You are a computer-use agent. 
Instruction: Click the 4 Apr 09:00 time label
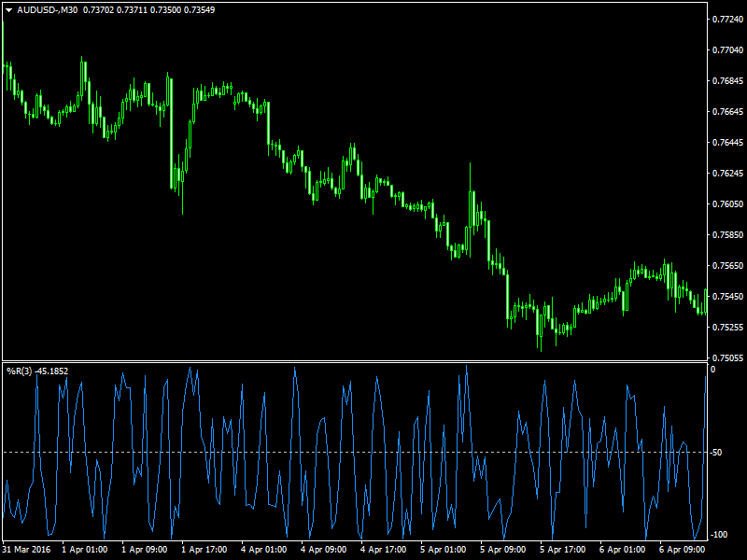pyautogui.click(x=324, y=550)
